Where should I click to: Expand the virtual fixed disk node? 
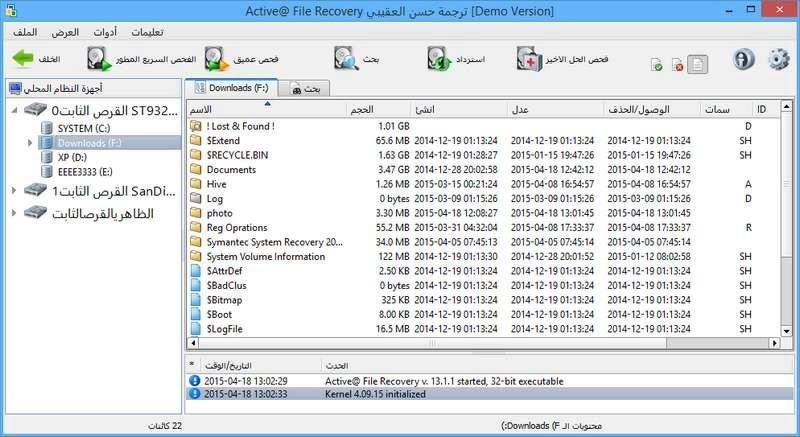click(x=14, y=213)
